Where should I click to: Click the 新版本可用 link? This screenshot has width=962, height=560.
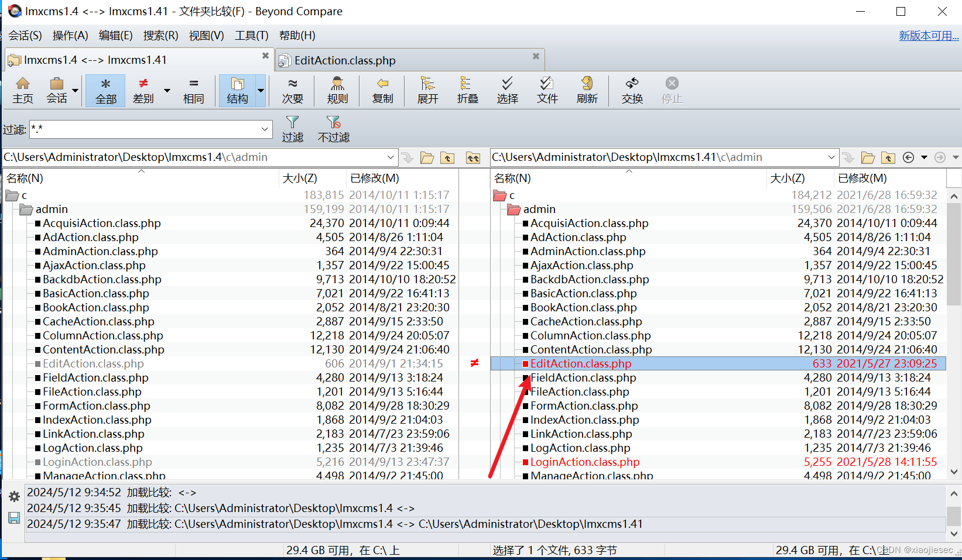click(x=928, y=35)
